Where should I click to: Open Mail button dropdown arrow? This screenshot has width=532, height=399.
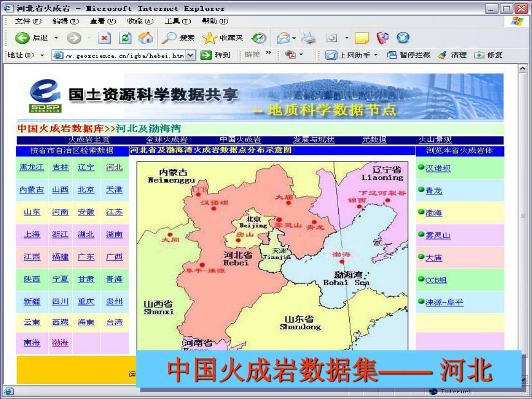pos(294,38)
